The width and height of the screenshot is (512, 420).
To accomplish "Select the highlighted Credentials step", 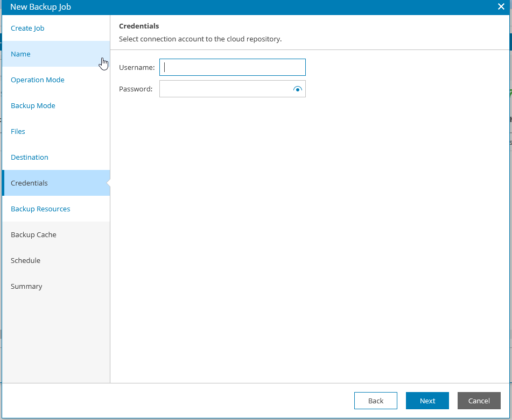I will 29,183.
